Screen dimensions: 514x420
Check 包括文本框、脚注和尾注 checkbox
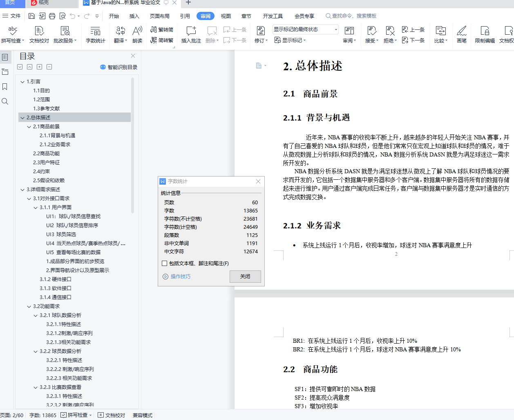click(164, 264)
